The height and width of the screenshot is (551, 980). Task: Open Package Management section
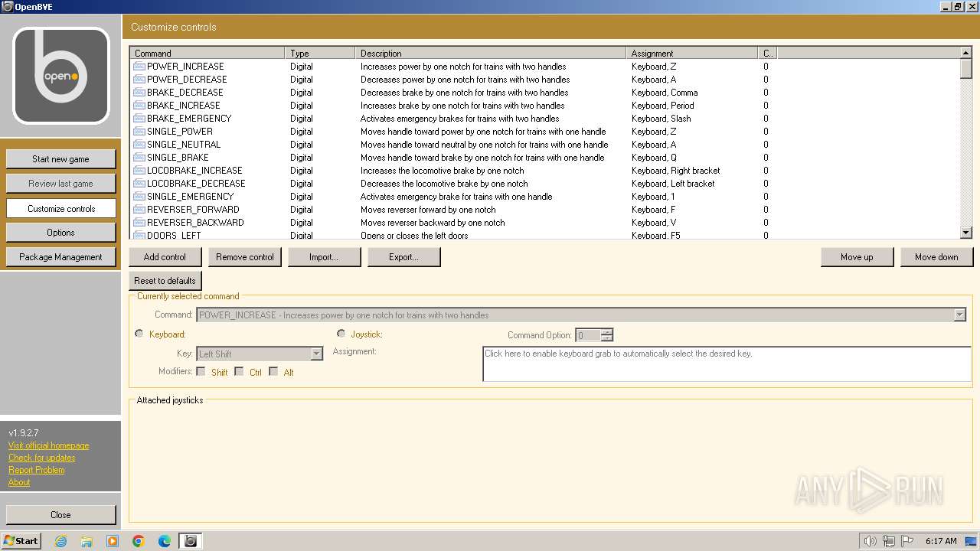pos(61,257)
